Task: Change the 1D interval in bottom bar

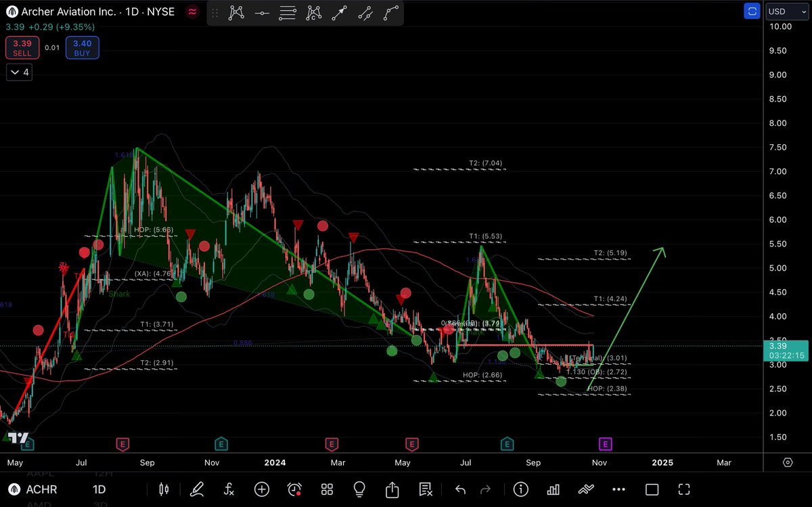Action: pos(99,489)
